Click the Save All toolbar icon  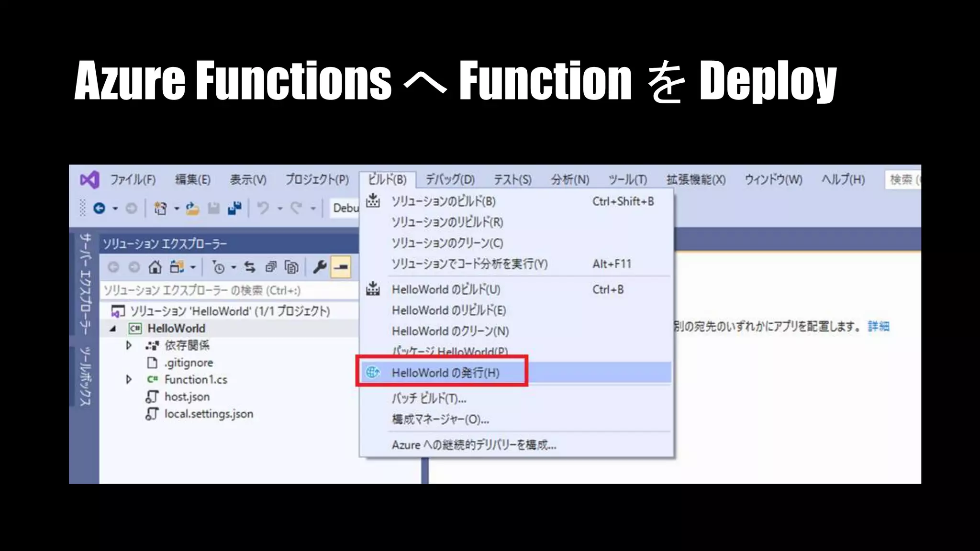(234, 208)
